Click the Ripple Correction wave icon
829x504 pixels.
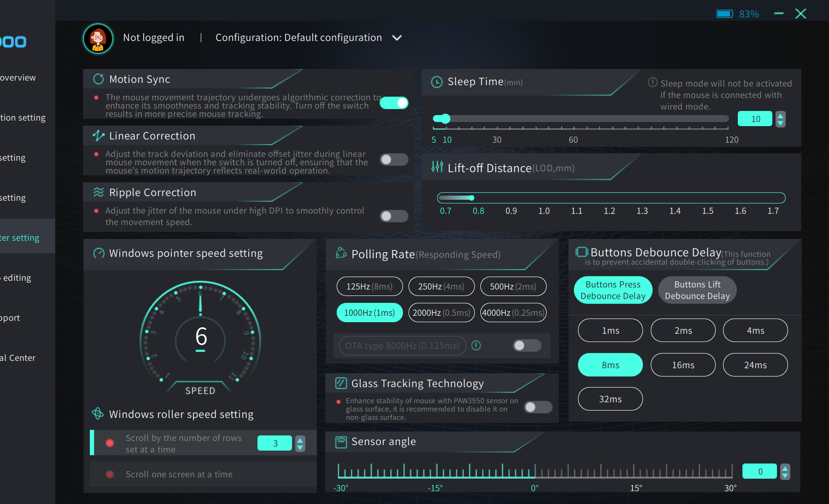coord(99,192)
